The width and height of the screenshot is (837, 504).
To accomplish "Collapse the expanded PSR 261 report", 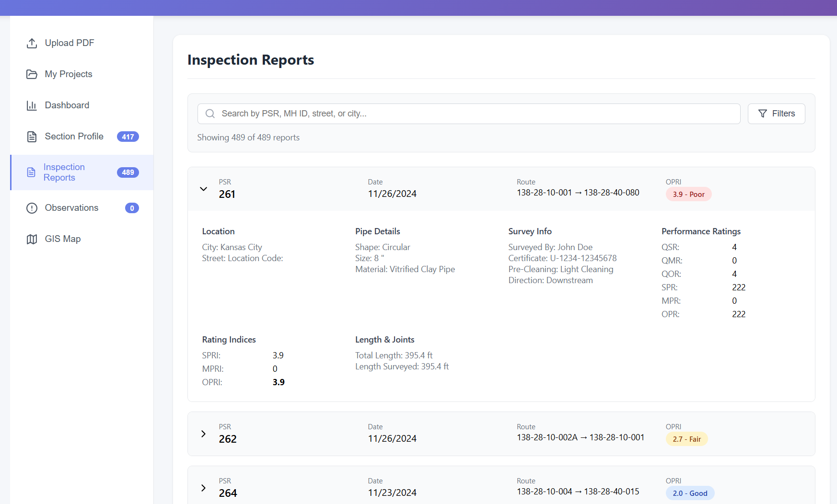I will (203, 189).
